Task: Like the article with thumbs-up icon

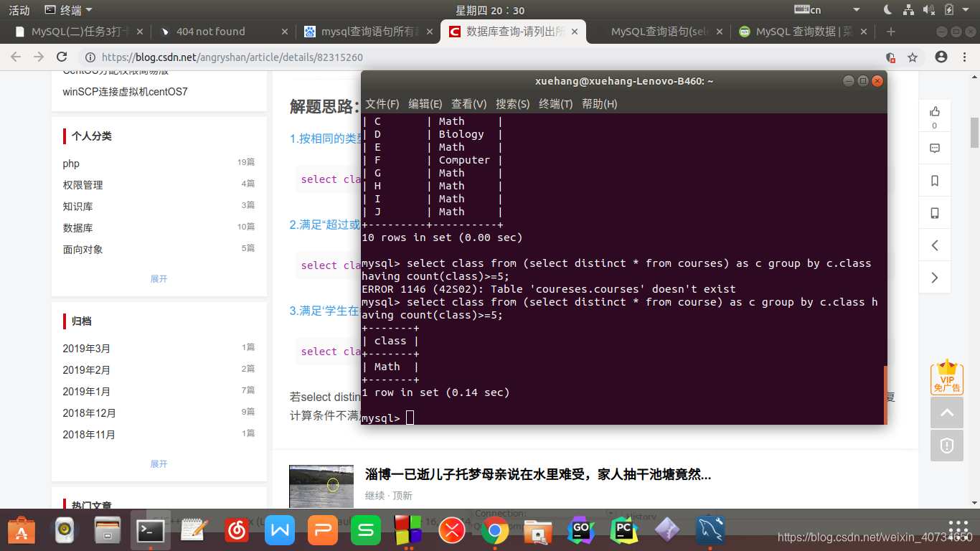Action: click(935, 111)
